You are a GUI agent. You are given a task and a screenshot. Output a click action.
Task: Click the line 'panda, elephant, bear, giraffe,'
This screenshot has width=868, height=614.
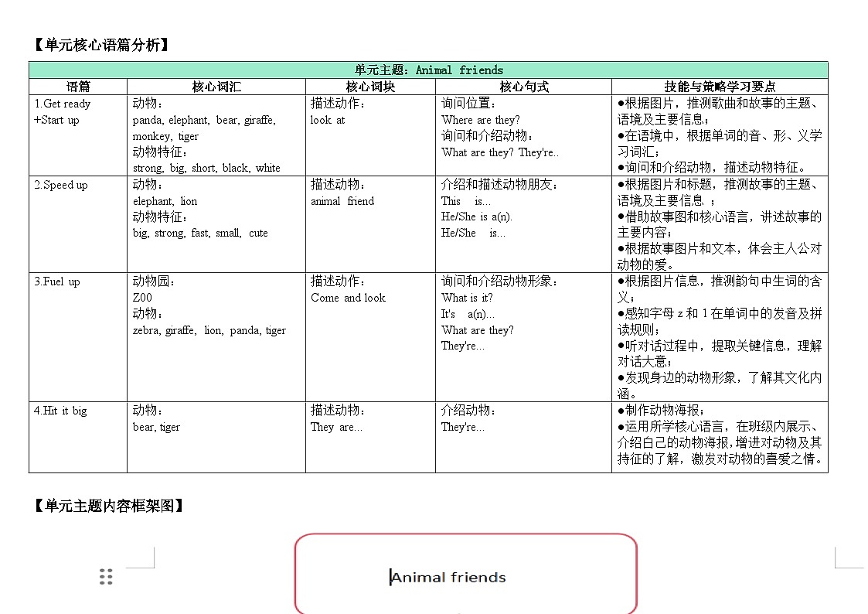pyautogui.click(x=204, y=120)
